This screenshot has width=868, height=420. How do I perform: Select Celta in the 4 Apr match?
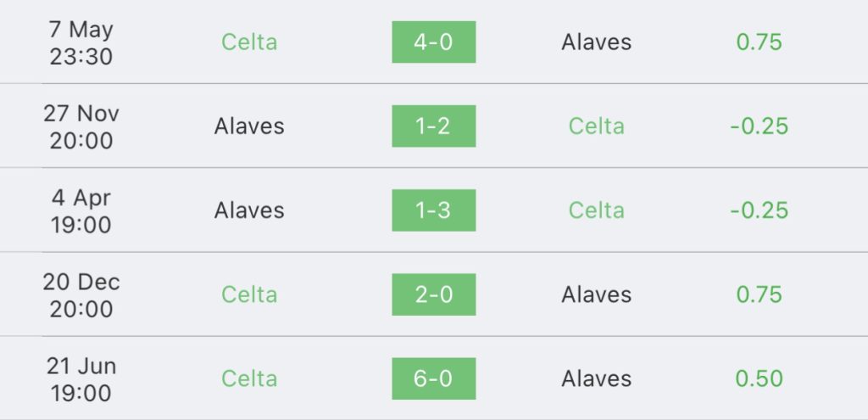click(596, 210)
